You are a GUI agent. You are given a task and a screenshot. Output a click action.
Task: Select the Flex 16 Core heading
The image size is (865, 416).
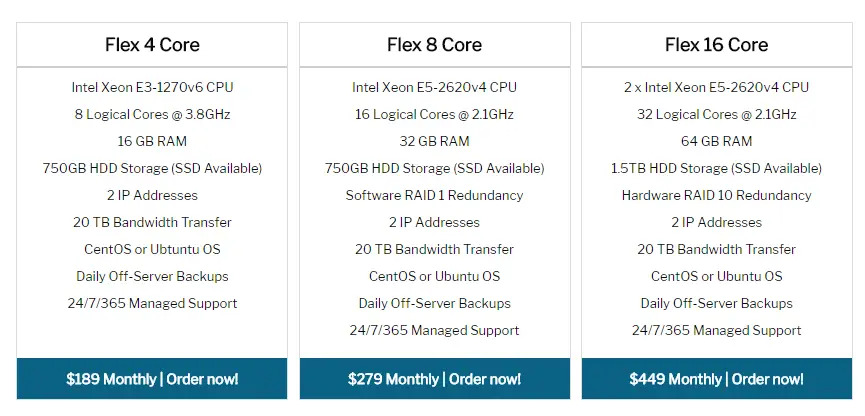point(717,45)
